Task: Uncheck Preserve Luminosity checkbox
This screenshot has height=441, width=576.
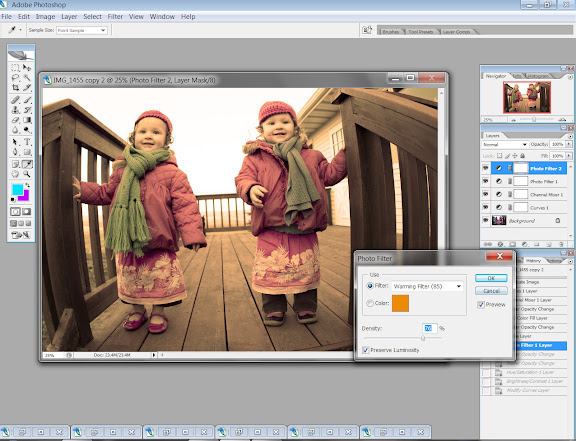Action: click(x=366, y=350)
